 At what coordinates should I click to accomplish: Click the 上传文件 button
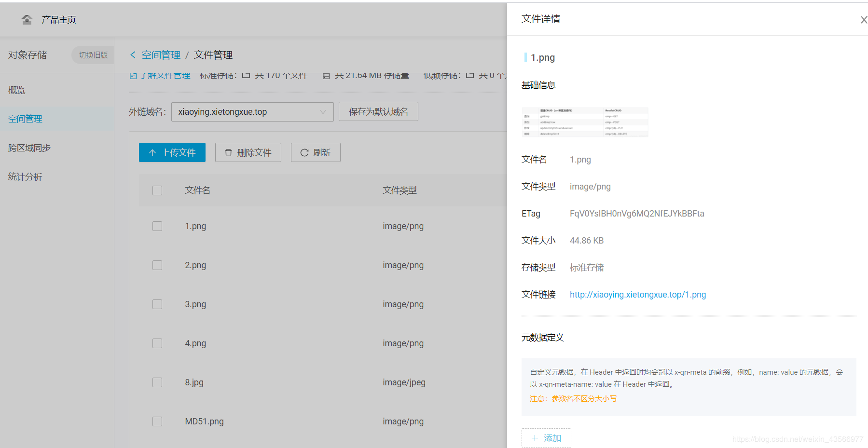172,152
